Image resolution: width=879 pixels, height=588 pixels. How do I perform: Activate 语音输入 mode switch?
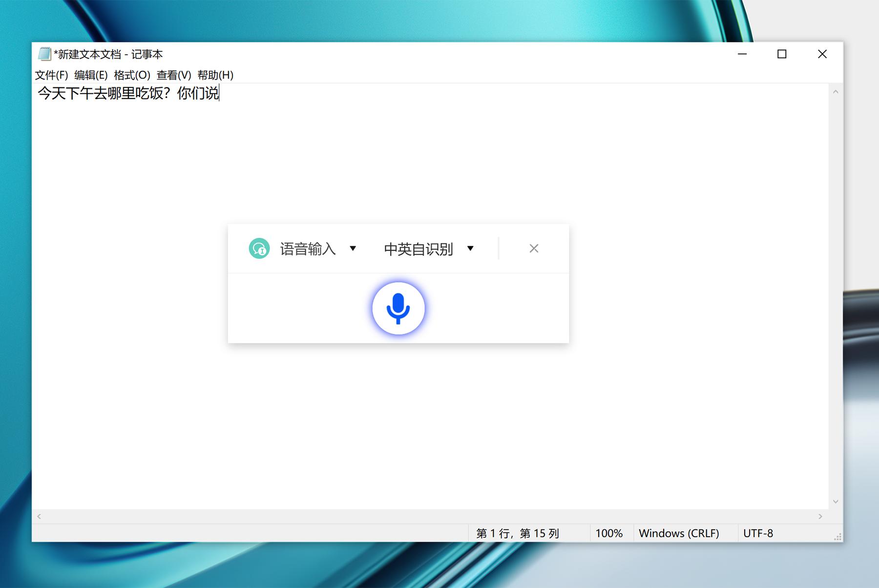coord(308,248)
